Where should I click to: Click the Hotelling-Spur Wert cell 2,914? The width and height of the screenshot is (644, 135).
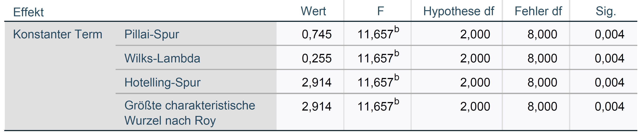pyautogui.click(x=316, y=82)
